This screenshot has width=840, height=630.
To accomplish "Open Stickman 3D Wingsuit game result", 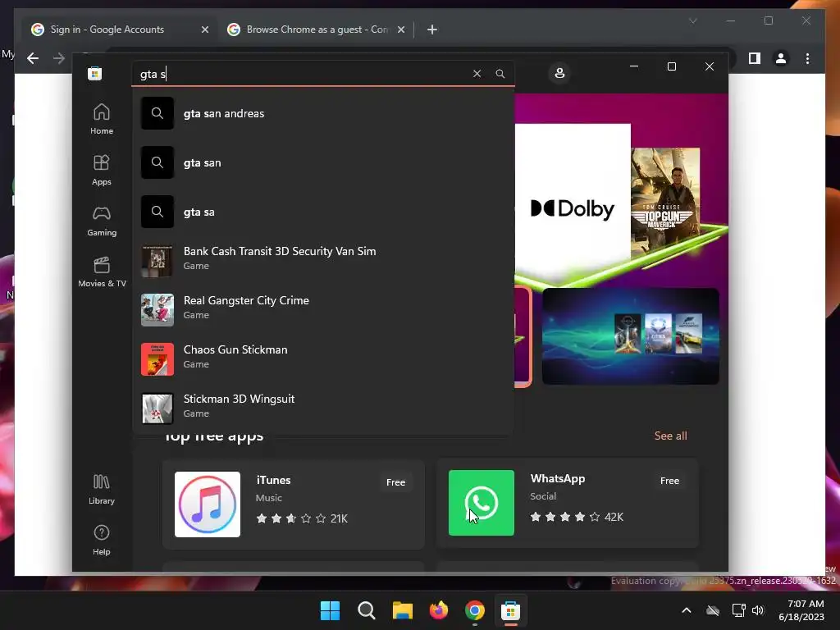I will tap(323, 409).
